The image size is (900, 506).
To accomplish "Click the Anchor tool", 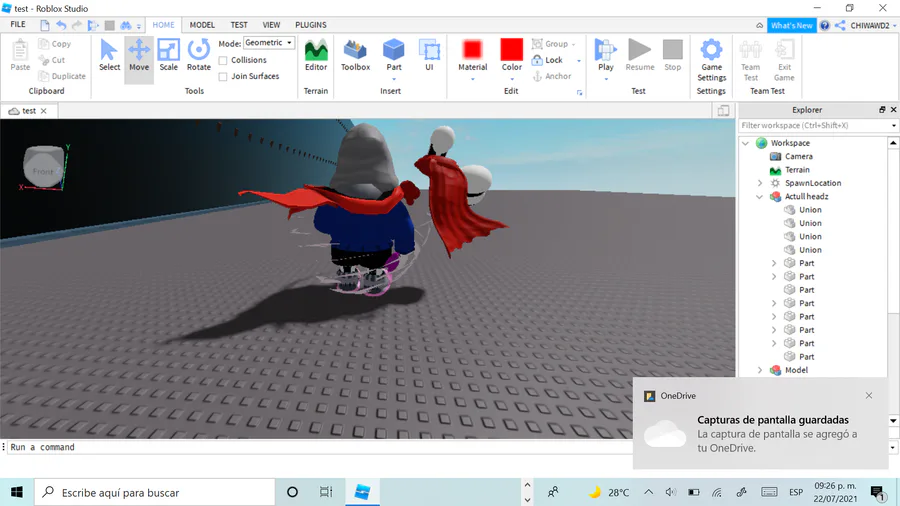I will coord(552,76).
